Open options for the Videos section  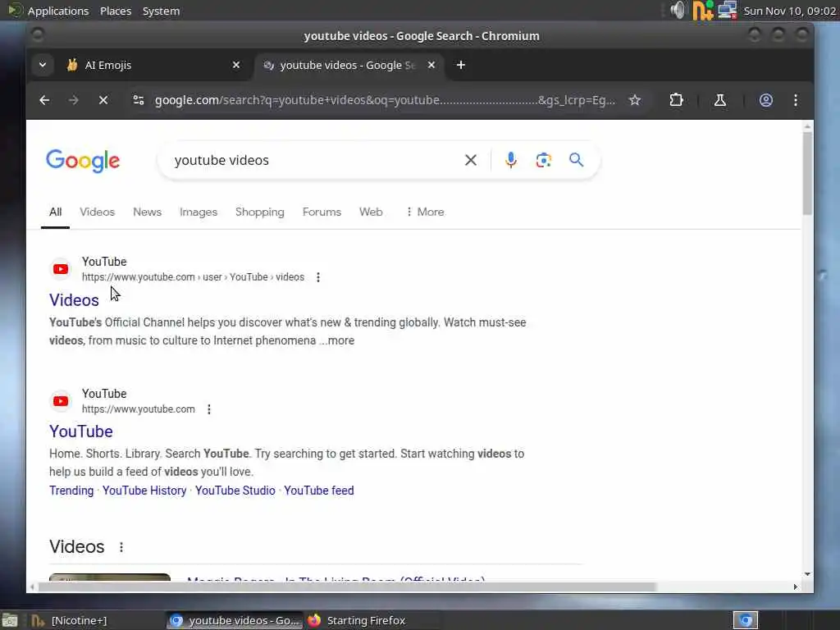click(x=121, y=547)
